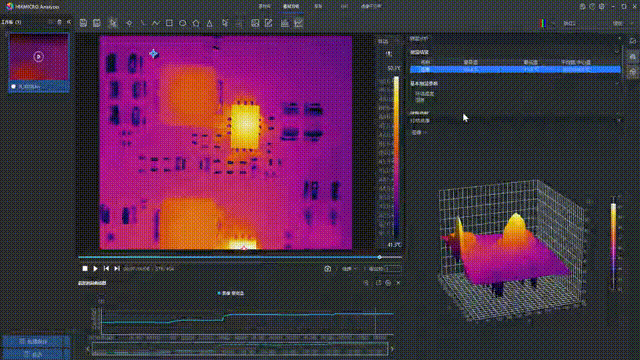Image resolution: width=640 pixels, height=360 pixels.
Task: Select the highlighted blue row in measurement table
Action: point(515,69)
